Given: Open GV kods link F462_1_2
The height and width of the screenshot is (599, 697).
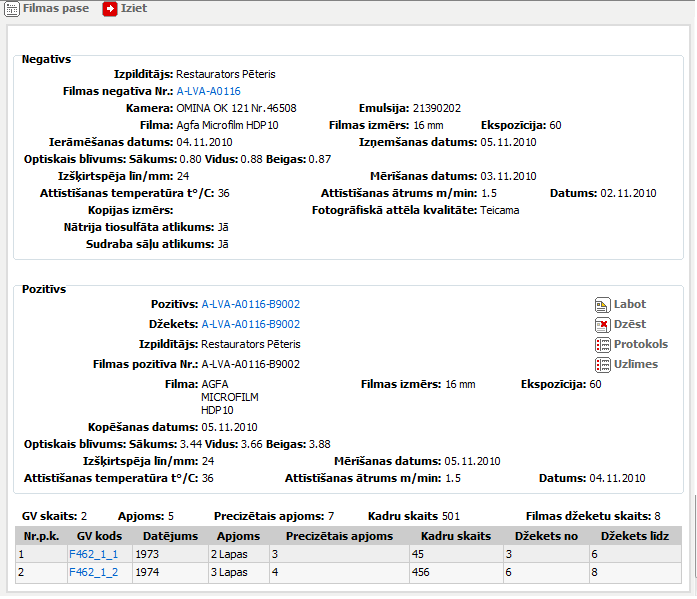Looking at the screenshot, I should coord(93,572).
